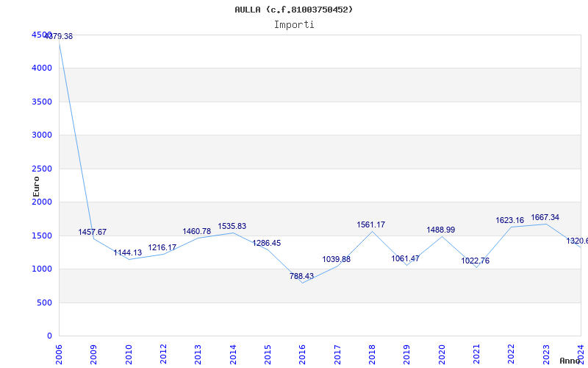Screen dimensions: 588x368
Task: Click the 2010 year axis label
Action: click(x=129, y=355)
